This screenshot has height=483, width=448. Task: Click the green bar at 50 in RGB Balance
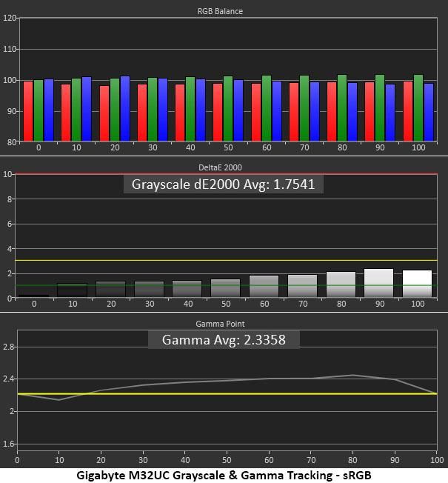pyautogui.click(x=228, y=109)
